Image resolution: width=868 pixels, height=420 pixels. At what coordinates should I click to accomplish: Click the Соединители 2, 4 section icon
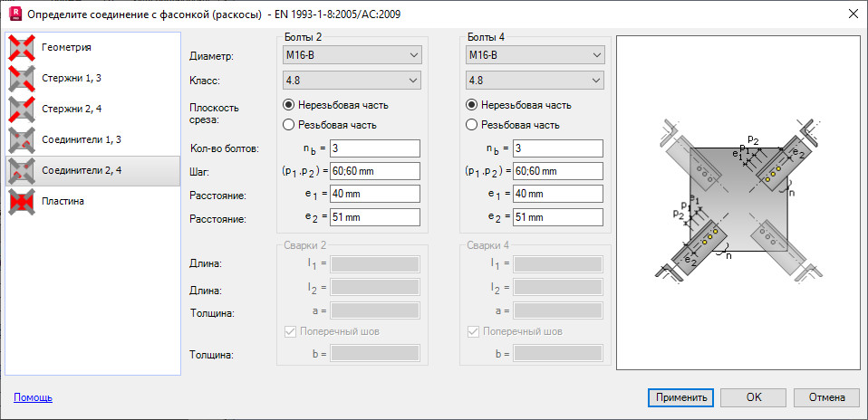point(22,170)
